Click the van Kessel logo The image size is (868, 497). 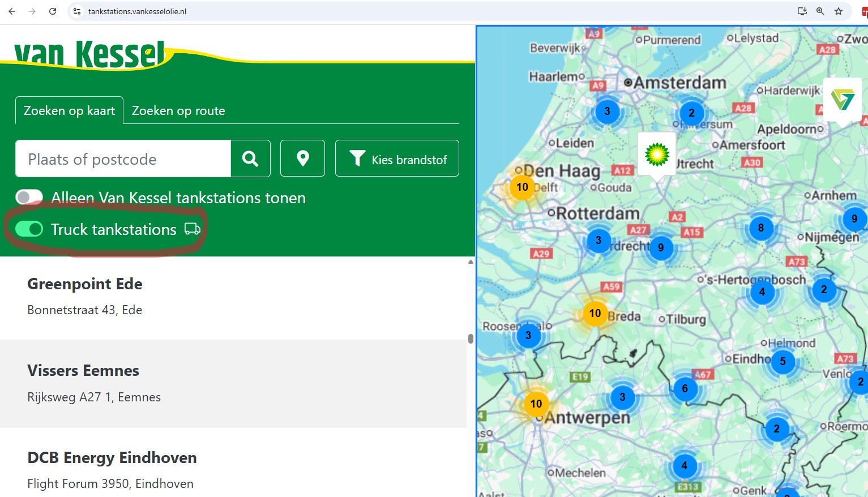point(89,54)
